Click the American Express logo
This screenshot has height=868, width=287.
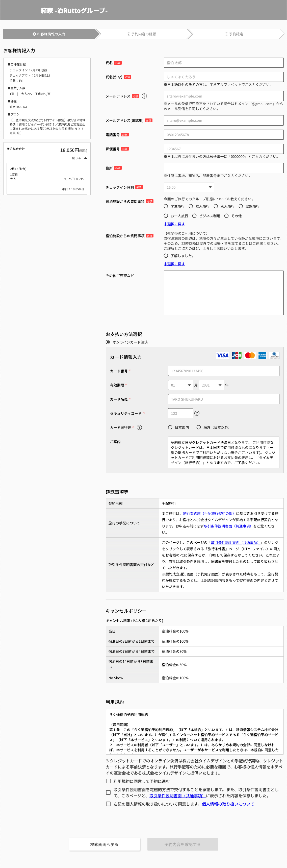pos(262,355)
